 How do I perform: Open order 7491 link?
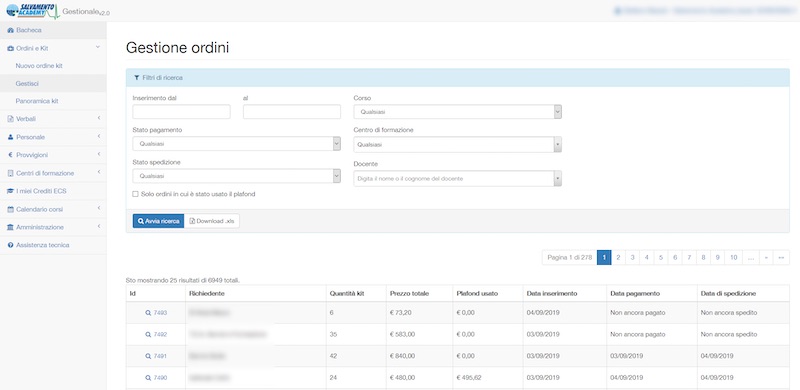160,356
